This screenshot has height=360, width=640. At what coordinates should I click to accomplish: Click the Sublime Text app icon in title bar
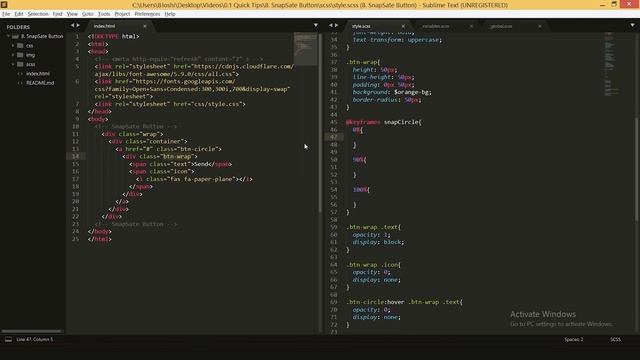[4, 5]
